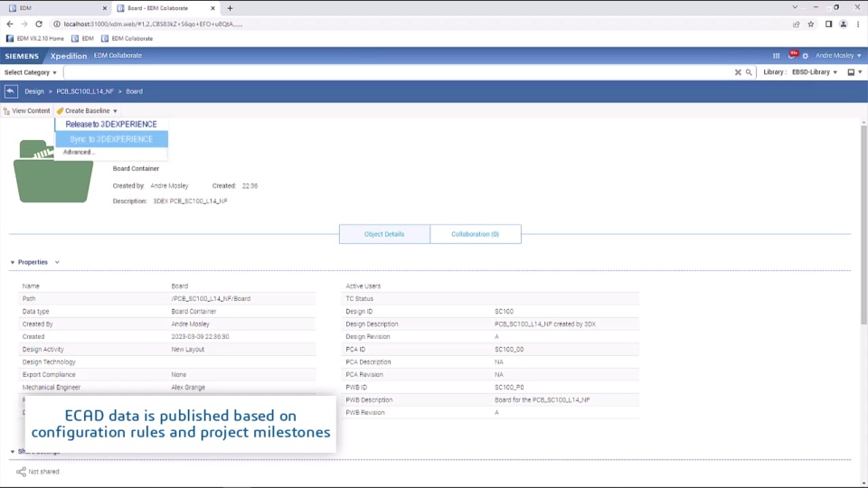
Task: Select Advanced... in the dropdown menu
Action: (x=79, y=152)
